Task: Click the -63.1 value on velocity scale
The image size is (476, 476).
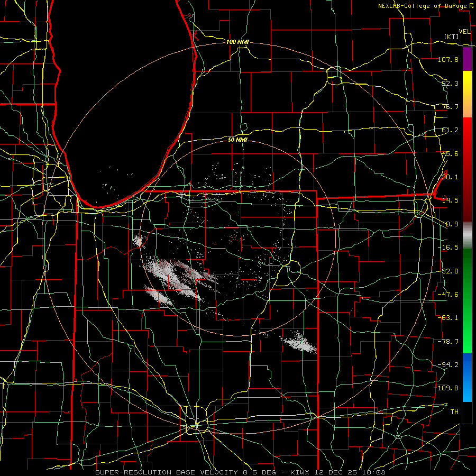Action: (x=448, y=318)
